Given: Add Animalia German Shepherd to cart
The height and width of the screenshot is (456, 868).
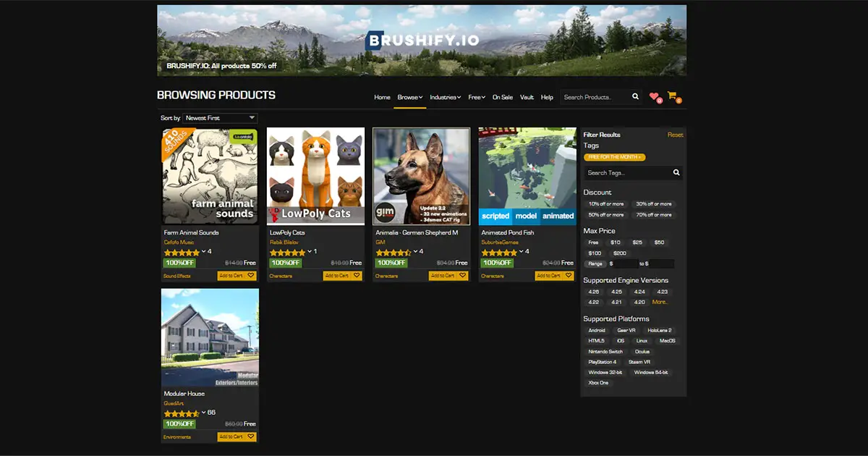Looking at the screenshot, I should coord(443,276).
